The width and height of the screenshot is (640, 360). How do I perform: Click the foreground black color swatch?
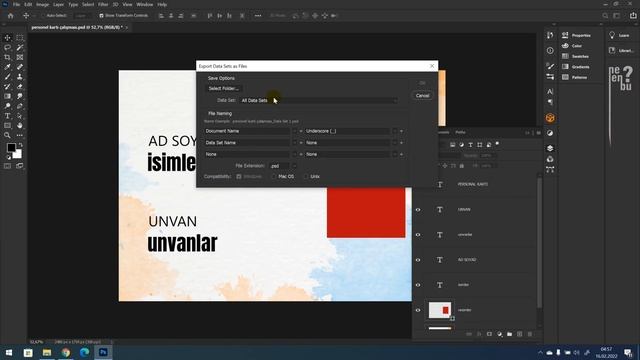(11, 148)
